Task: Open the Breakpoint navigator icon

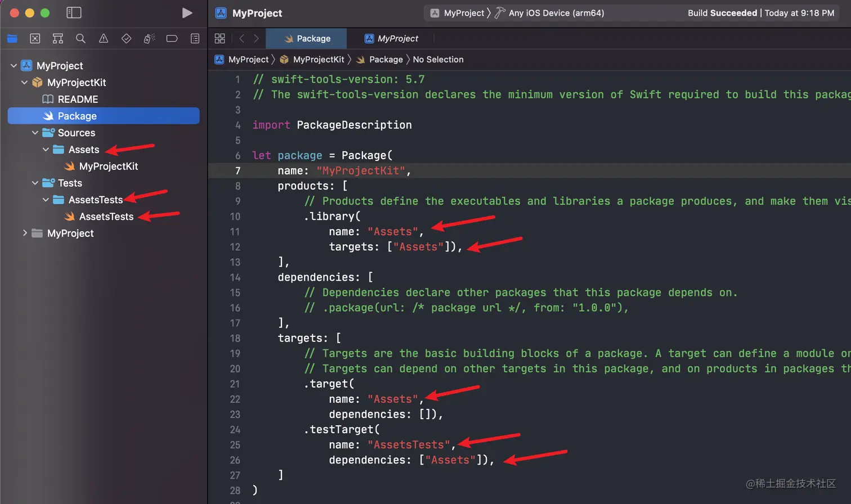Action: tap(172, 38)
